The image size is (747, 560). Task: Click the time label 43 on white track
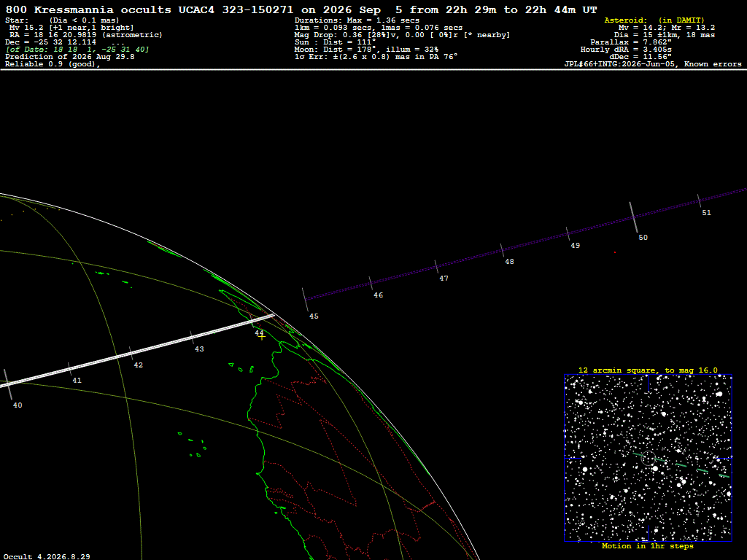pyautogui.click(x=199, y=349)
